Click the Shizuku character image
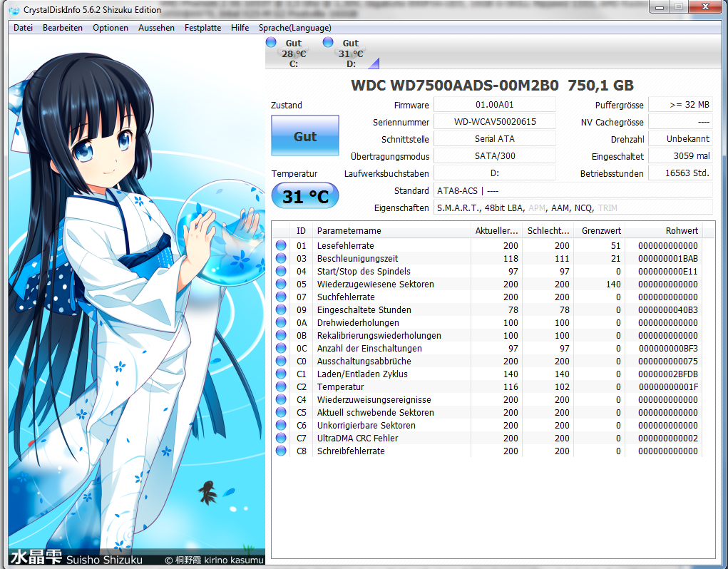The height and width of the screenshot is (569, 728). (136, 299)
